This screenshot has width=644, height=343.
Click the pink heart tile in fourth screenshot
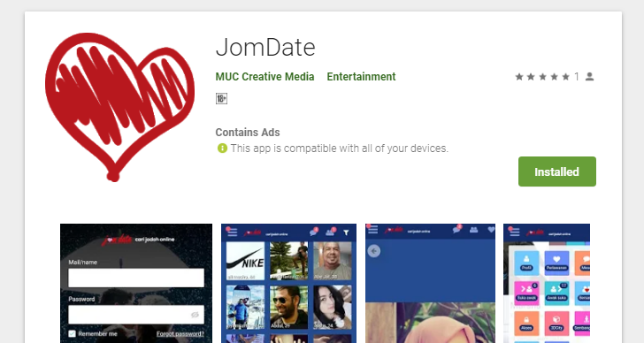click(x=556, y=263)
